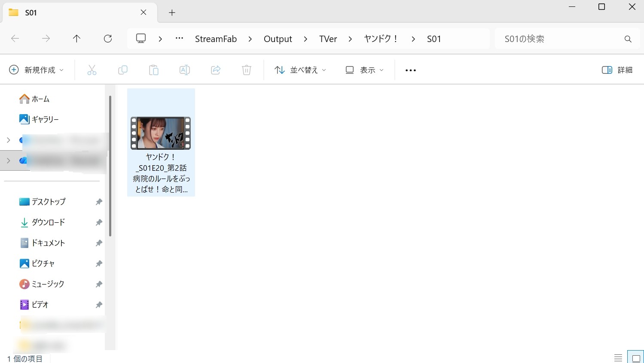Open the StreamFab breadcrumb folder
The height and width of the screenshot is (363, 644).
[216, 39]
